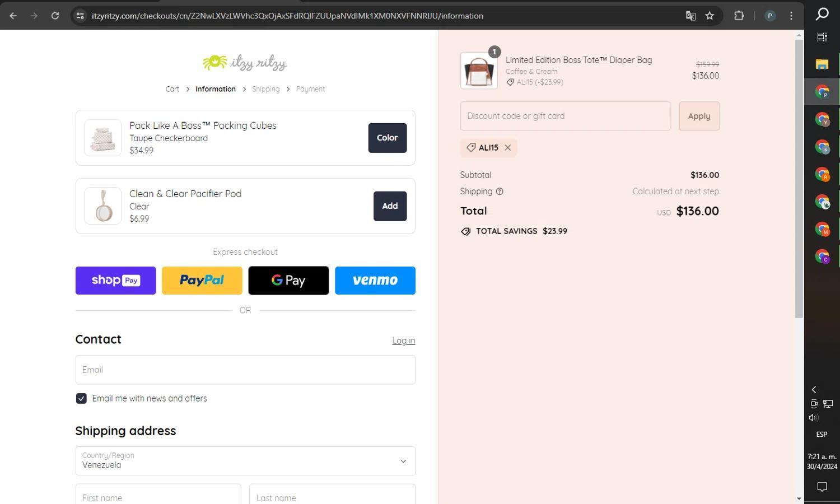Open the browser extensions puzzle icon
840x504 pixels.
pyautogui.click(x=739, y=16)
